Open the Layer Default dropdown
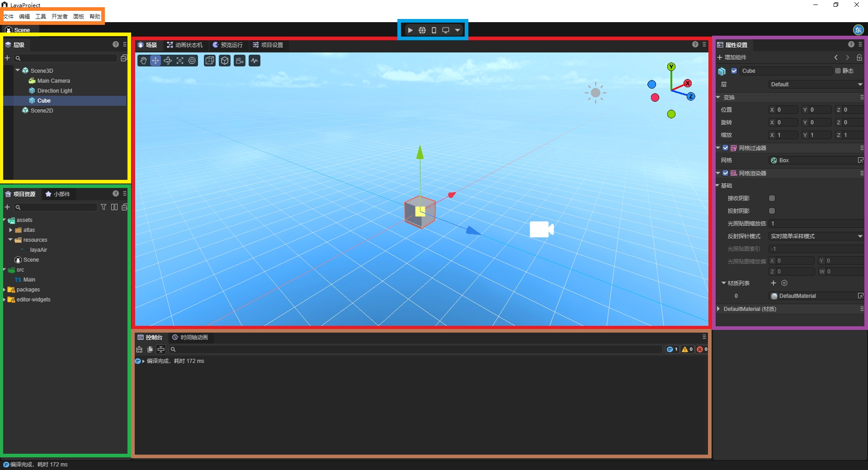This screenshot has width=868, height=470. [x=816, y=85]
